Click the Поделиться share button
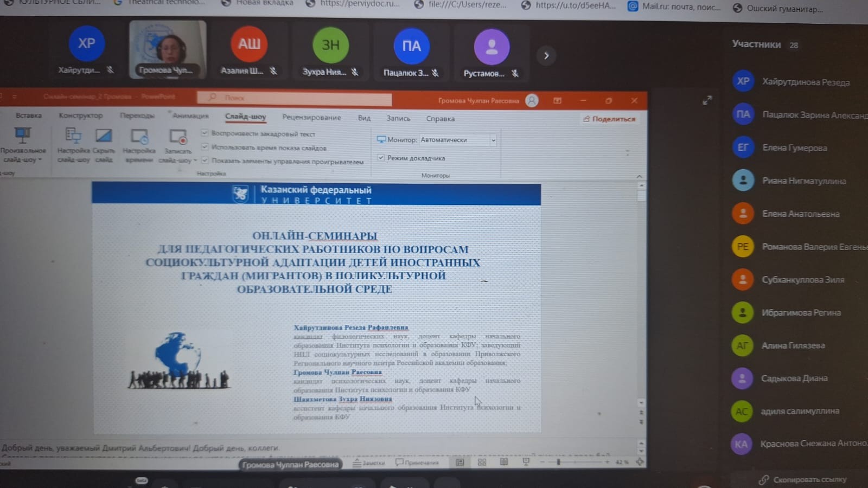This screenshot has height=488, width=868. click(609, 119)
